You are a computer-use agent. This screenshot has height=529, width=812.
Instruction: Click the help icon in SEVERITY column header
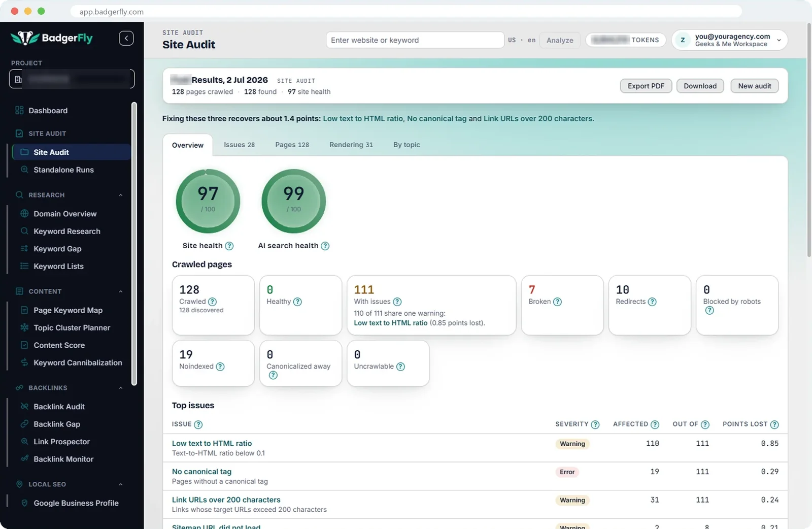[595, 424]
